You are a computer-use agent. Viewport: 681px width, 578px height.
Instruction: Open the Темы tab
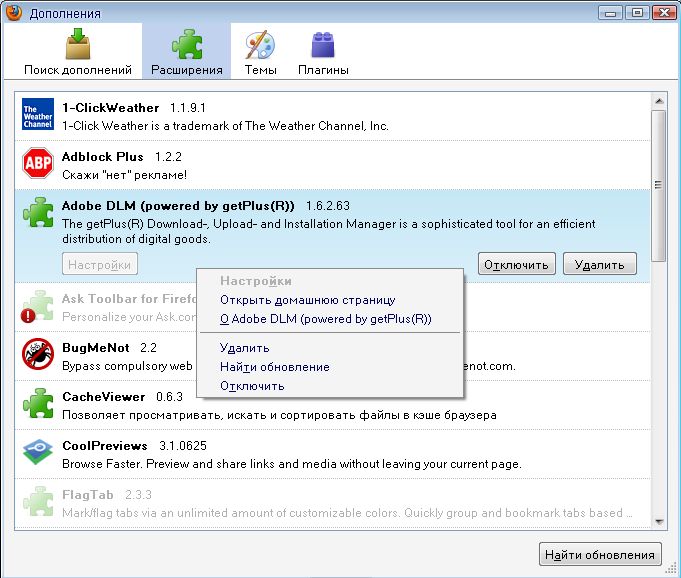click(261, 51)
